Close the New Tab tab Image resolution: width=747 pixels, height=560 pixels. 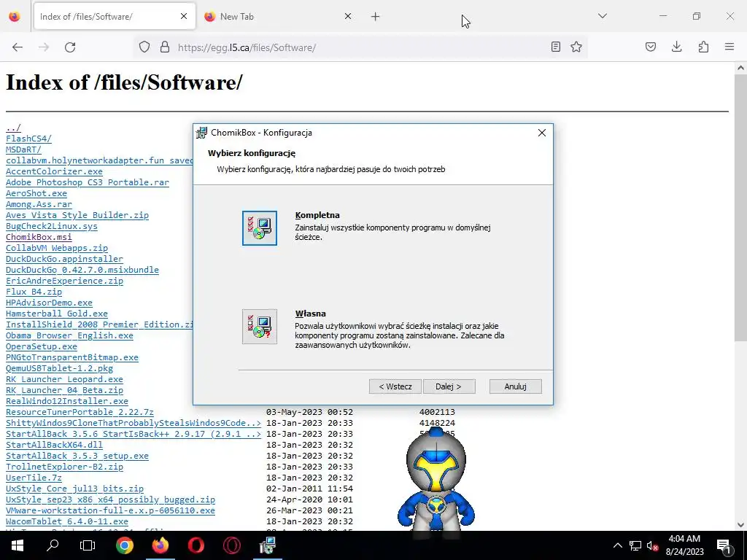[x=348, y=16]
